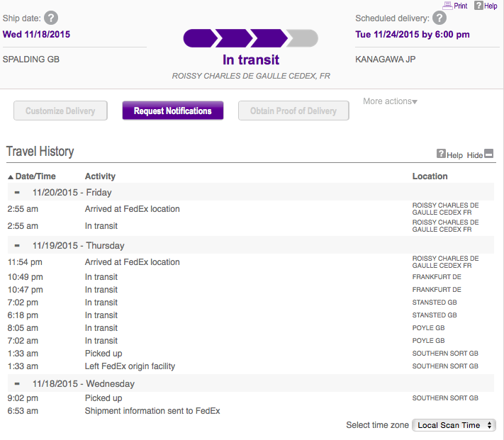Click the Activity column header
The width and height of the screenshot is (504, 440).
[100, 176]
